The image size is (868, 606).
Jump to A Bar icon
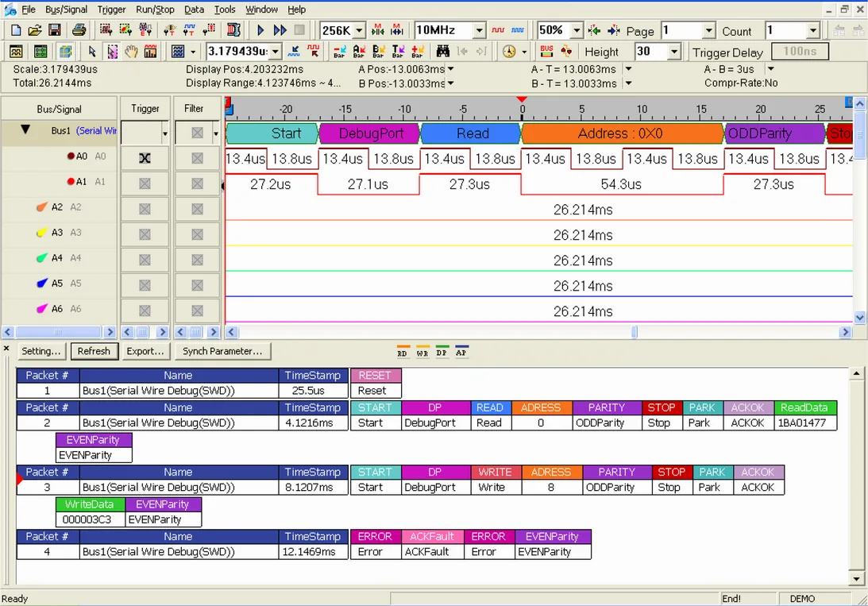359,52
